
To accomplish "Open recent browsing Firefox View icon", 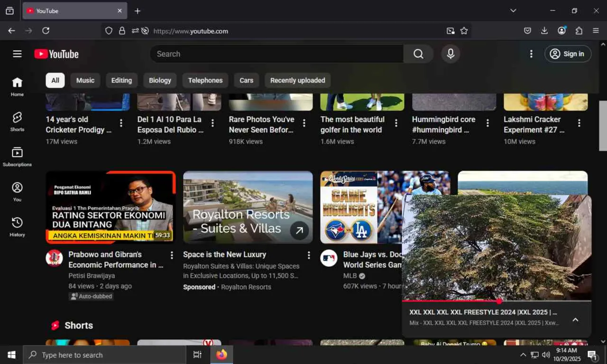I will point(9,10).
